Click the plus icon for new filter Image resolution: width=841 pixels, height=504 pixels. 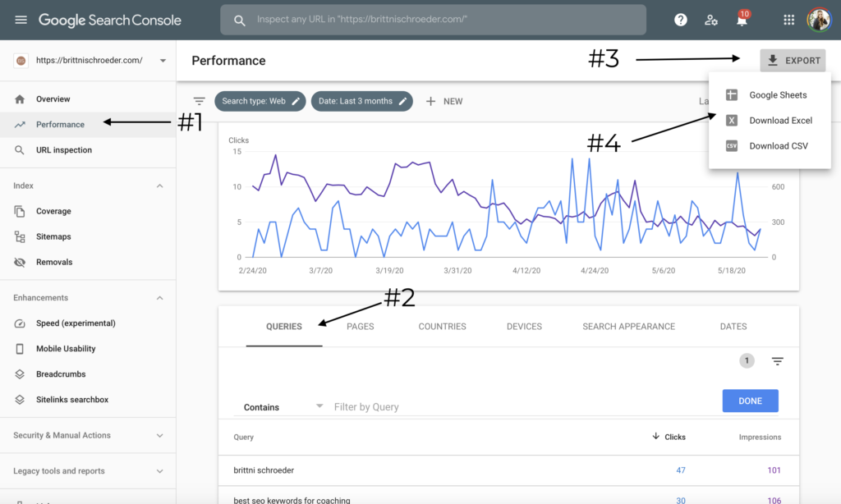click(x=430, y=101)
